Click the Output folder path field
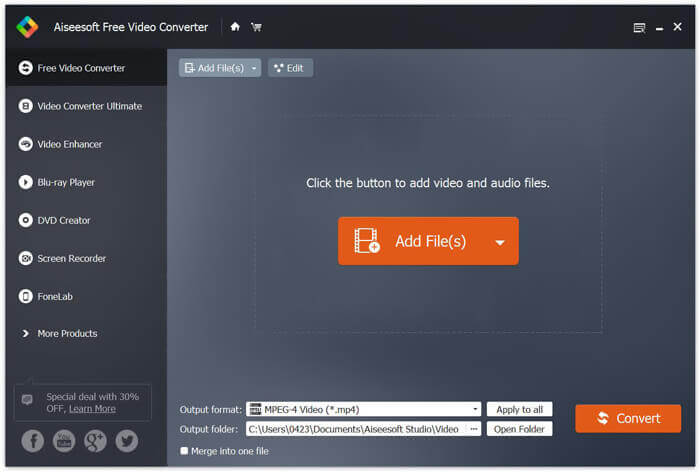Viewport: 700px width, 472px height. pos(355,429)
